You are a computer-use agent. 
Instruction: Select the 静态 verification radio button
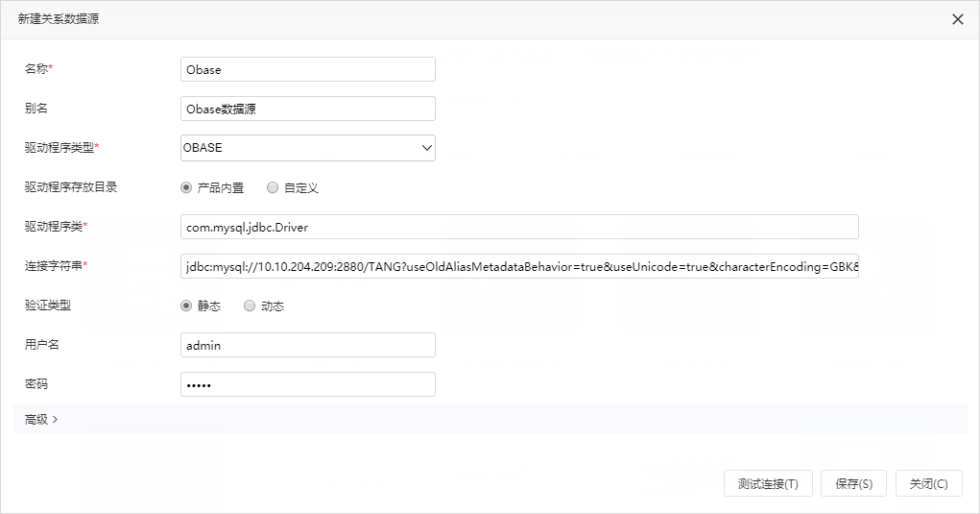pos(186,306)
